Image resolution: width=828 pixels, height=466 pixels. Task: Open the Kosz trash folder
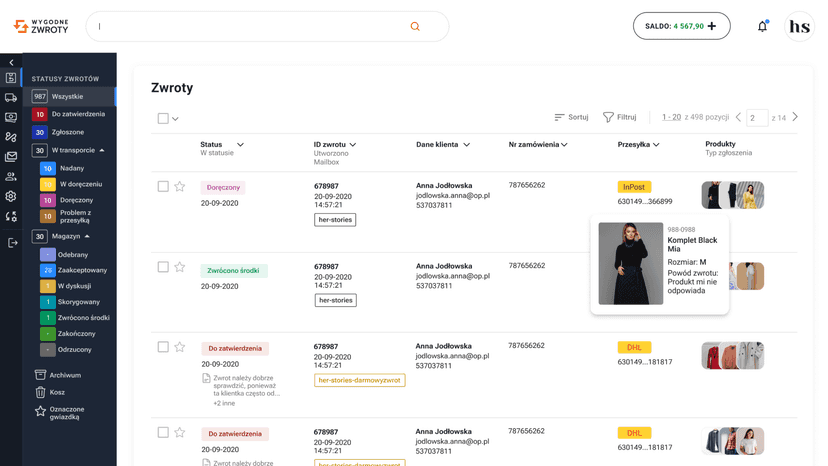57,392
